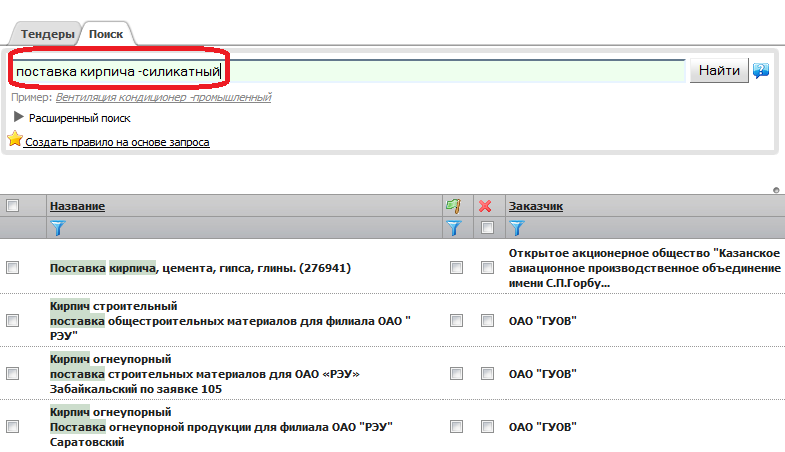Toggle select-all checkbox in table header
The height and width of the screenshot is (452, 785).
tap(13, 206)
